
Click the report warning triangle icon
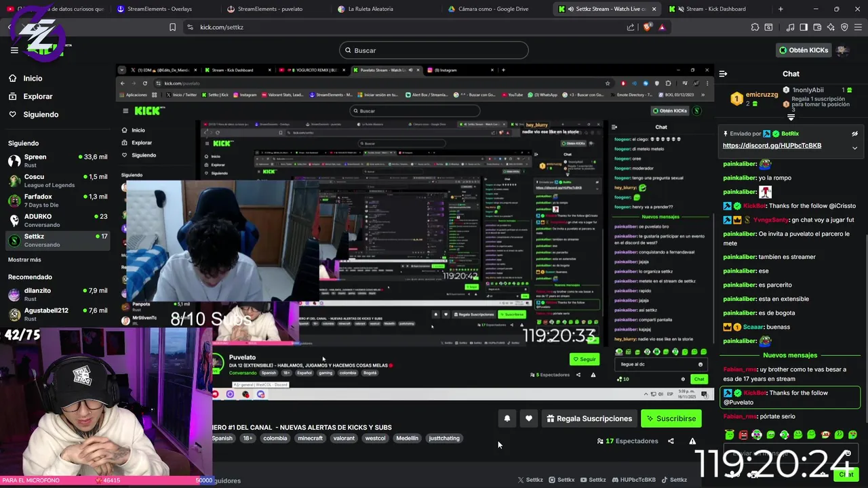click(x=692, y=441)
